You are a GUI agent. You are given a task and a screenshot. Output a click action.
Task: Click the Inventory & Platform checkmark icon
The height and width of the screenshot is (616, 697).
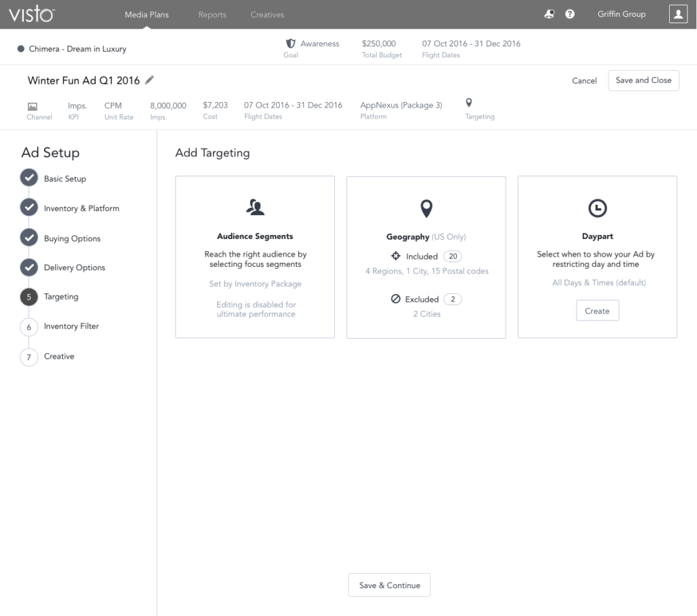[x=29, y=208]
